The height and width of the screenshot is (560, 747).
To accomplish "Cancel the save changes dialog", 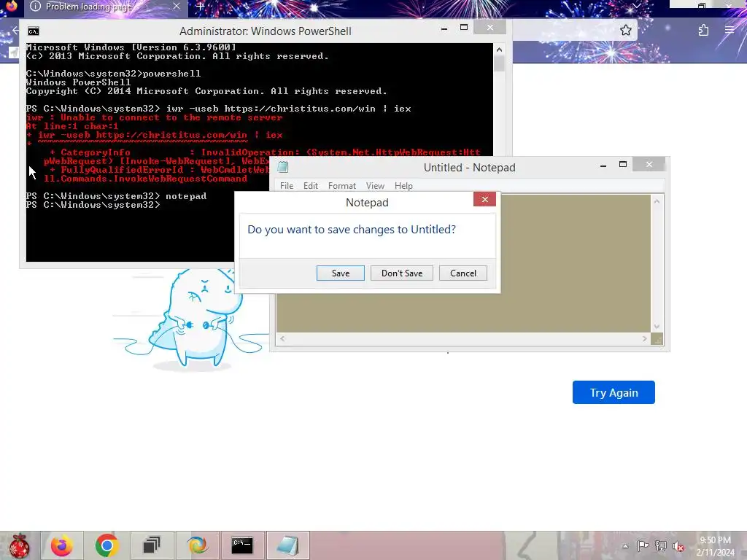I will point(462,273).
